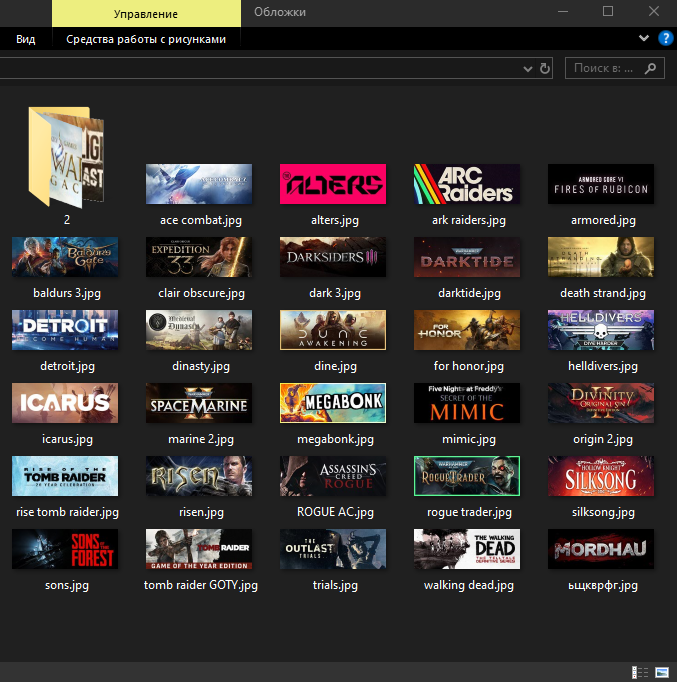677x682 pixels.
Task: Select the mimic.jpg image
Action: pos(467,403)
